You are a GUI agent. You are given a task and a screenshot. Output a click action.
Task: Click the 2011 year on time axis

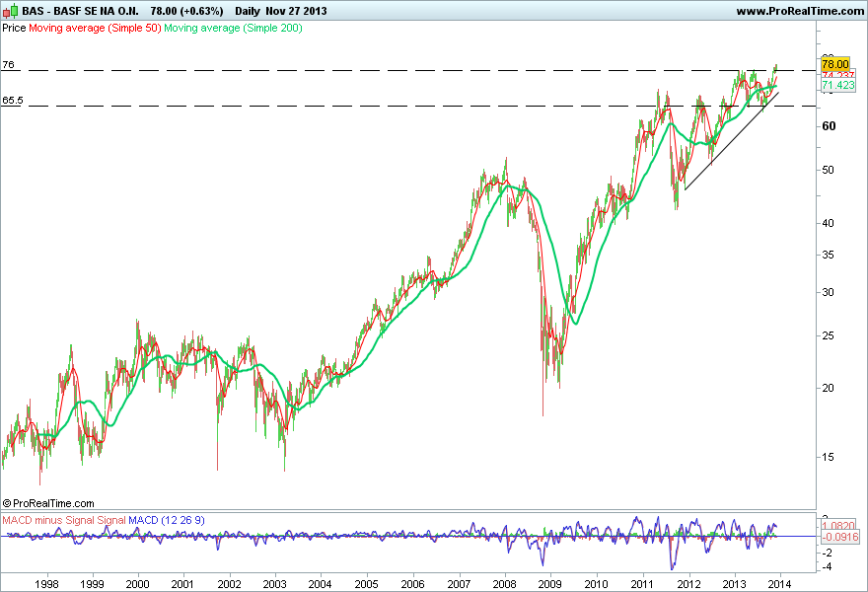(642, 584)
